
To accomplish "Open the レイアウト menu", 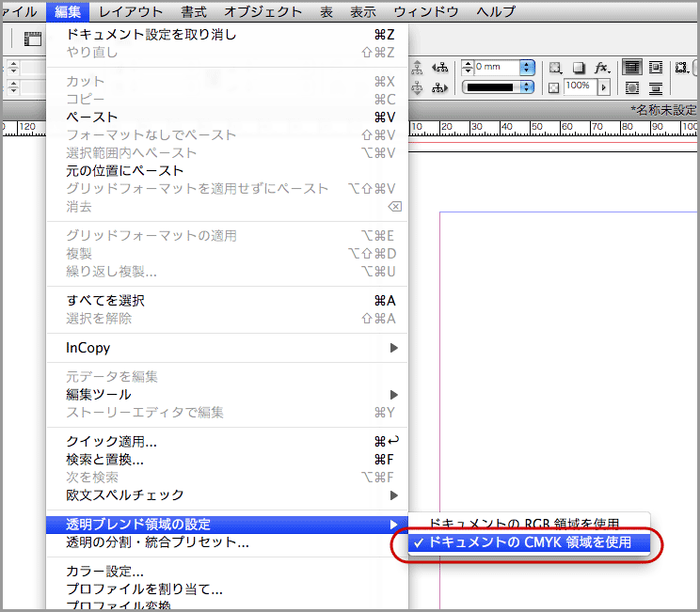I will click(132, 11).
